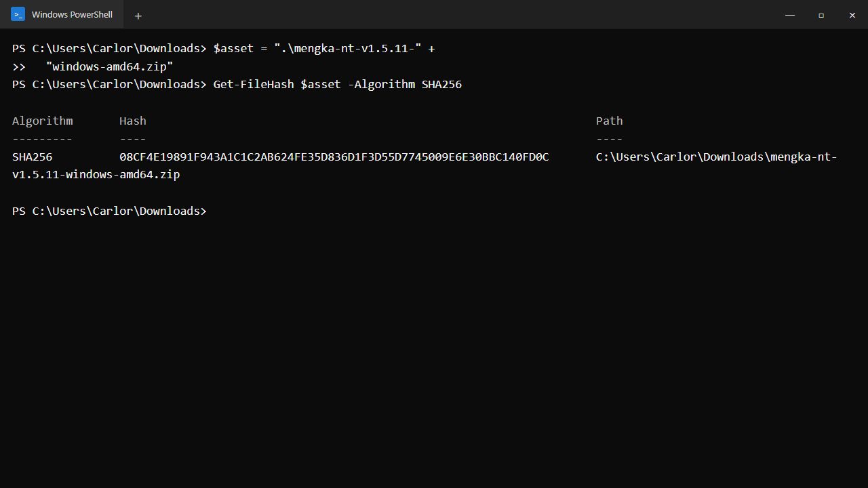Open a new tab with the plus button
The height and width of the screenshot is (488, 868).
pos(138,16)
